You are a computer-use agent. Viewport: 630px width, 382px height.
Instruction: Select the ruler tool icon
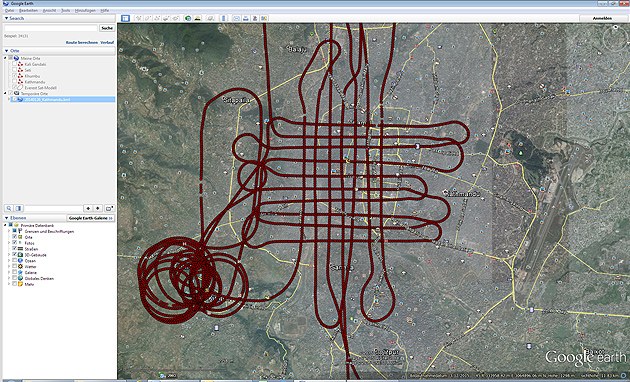pyautogui.click(x=224, y=18)
